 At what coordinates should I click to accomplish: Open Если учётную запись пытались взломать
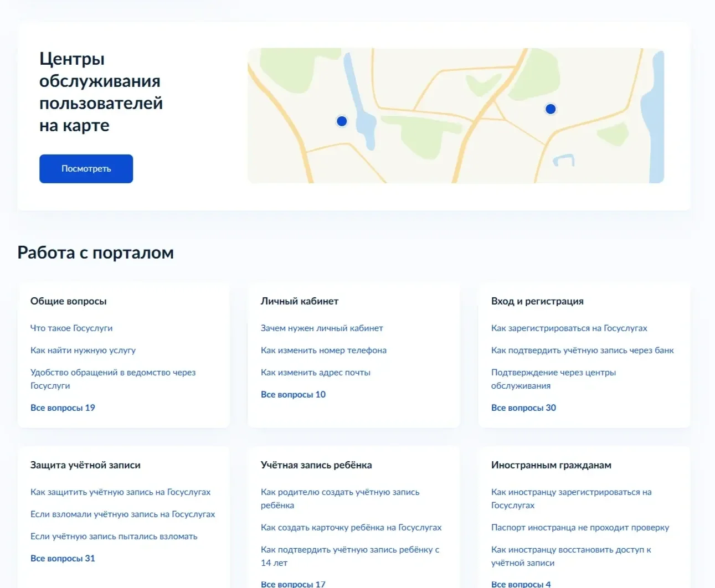(x=114, y=537)
